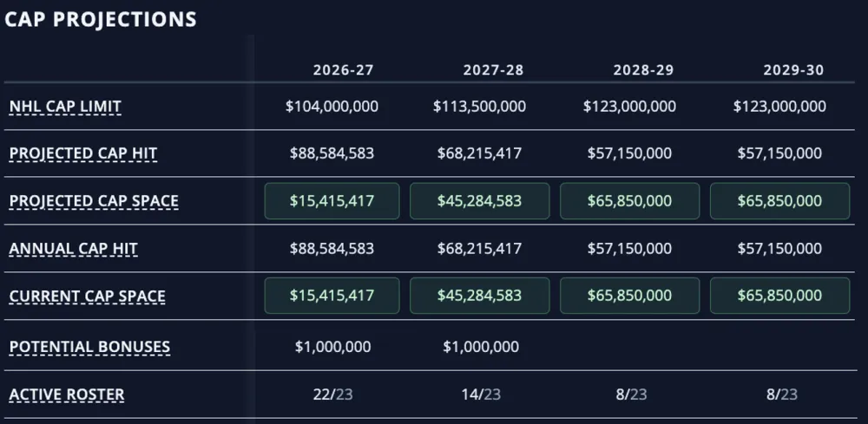Click 2027-28 projected cap space $45,284,583 badge

[479, 200]
